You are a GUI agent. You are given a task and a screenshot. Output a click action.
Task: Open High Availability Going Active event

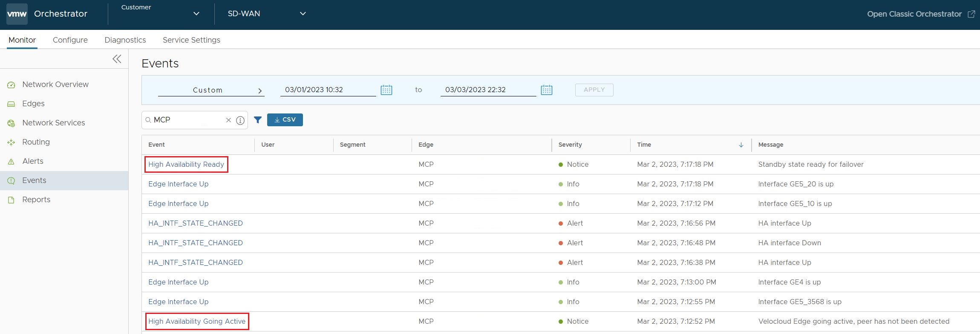click(197, 322)
